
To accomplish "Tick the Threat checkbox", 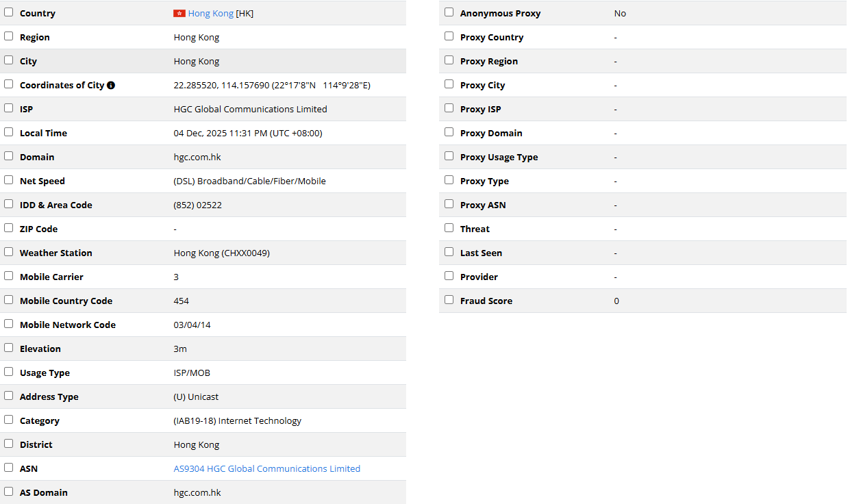I will [x=449, y=228].
